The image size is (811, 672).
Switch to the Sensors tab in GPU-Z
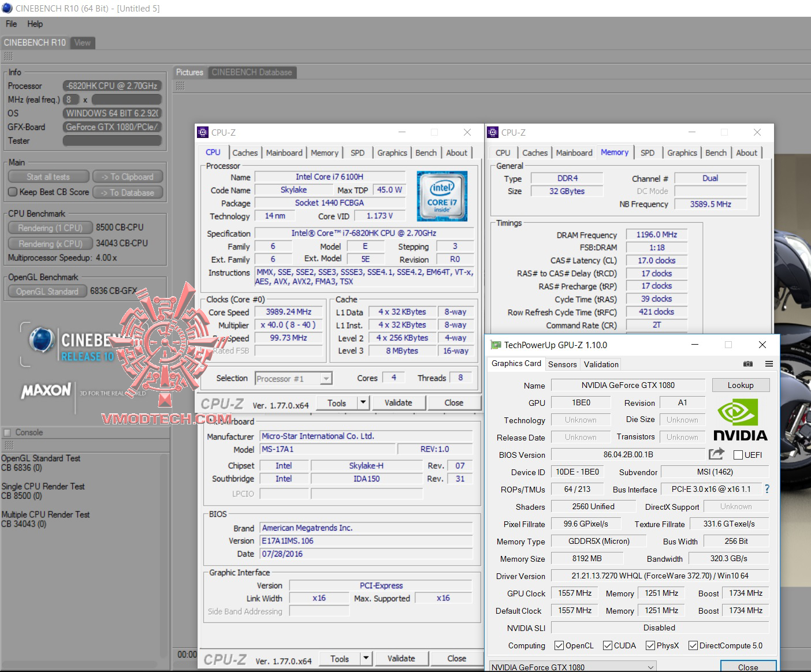click(562, 364)
